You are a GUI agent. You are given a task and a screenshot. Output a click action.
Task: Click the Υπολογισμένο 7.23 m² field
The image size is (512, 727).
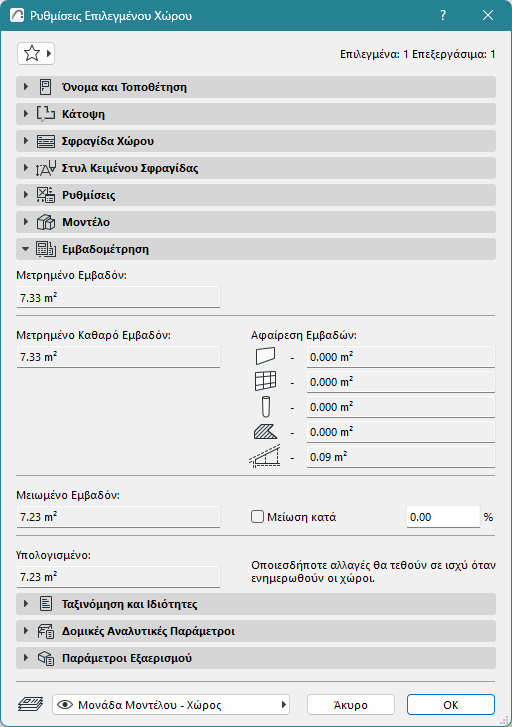[118, 577]
